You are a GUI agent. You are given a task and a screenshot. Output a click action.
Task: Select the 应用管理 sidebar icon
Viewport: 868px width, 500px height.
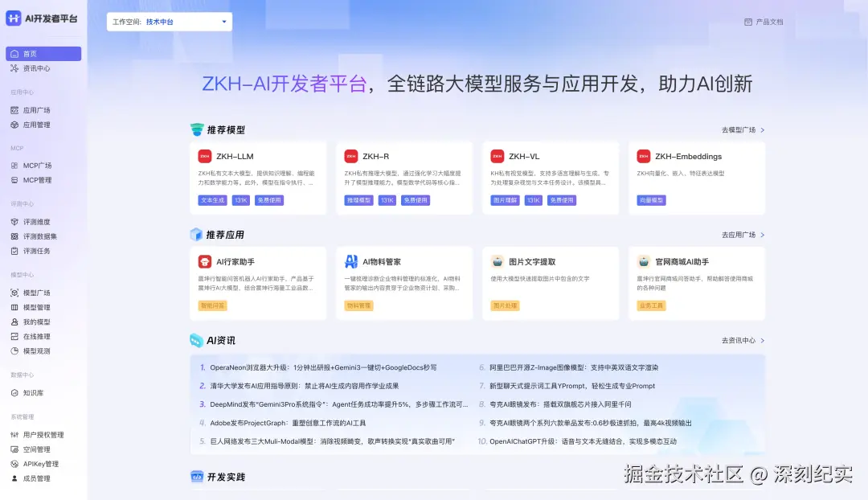[14, 125]
